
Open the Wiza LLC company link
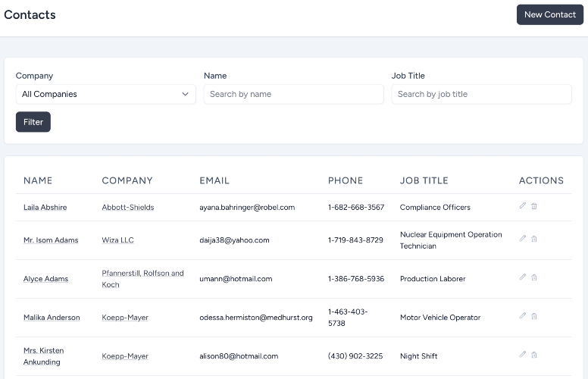click(117, 240)
